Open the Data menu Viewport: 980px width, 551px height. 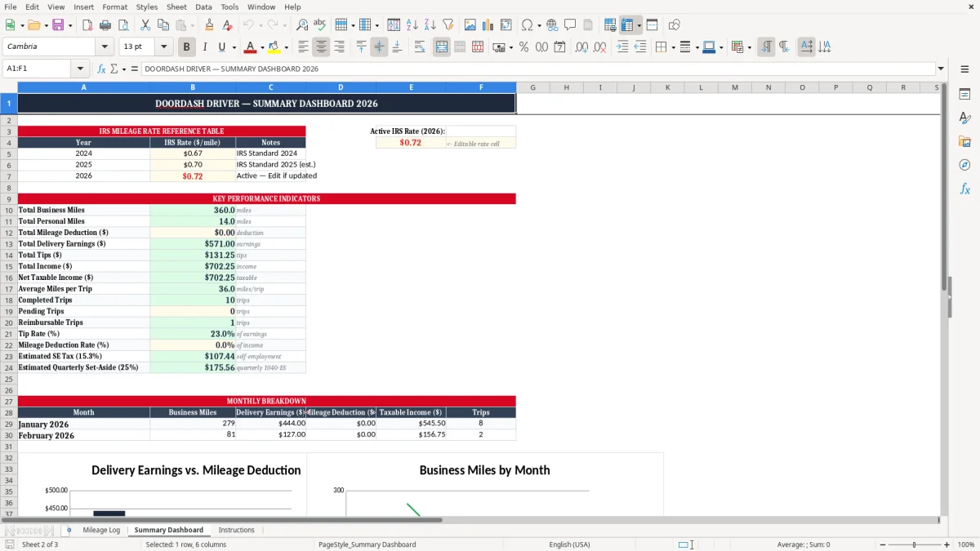click(204, 7)
